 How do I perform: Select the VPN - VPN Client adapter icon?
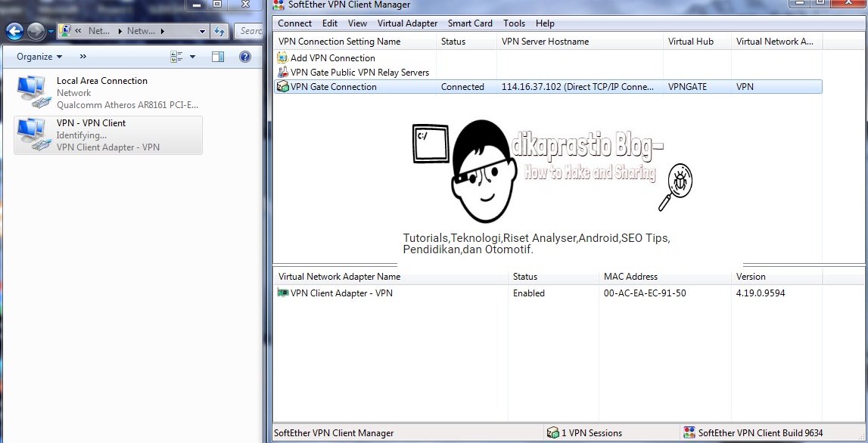pos(33,135)
